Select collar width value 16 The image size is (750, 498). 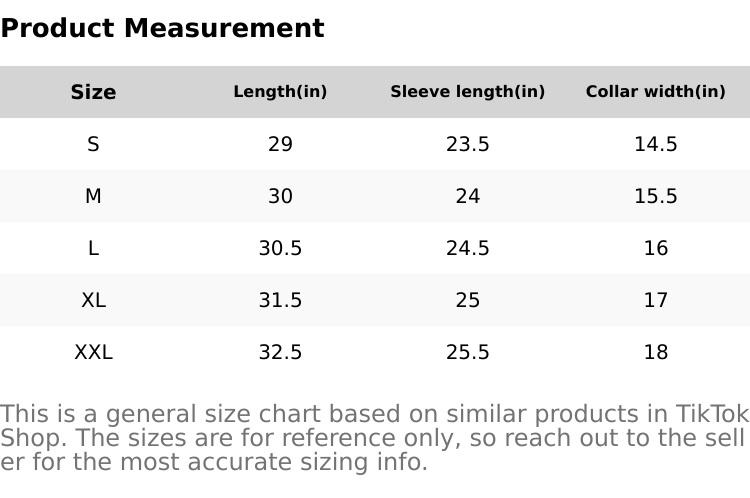(655, 248)
